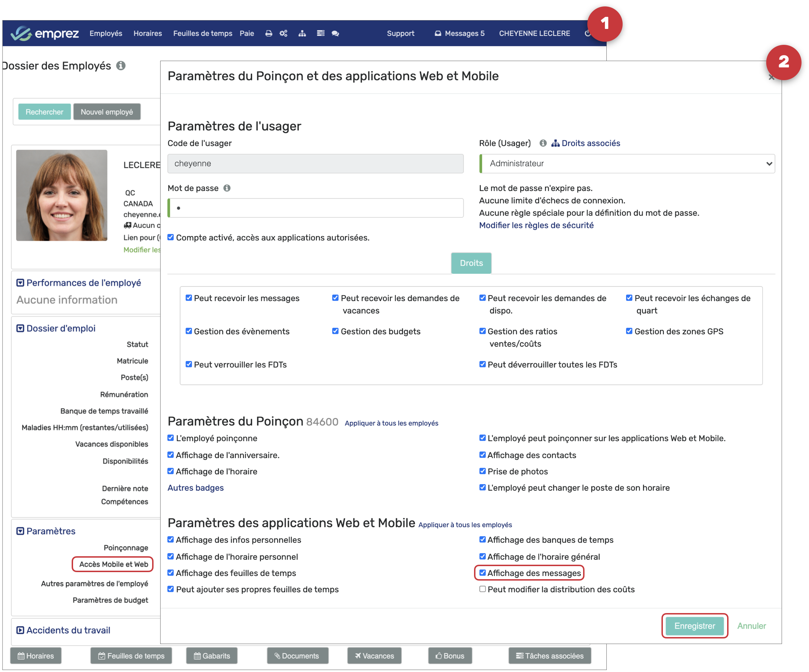The width and height of the screenshot is (809, 672).
Task: Toggle Gestion des budgets checkbox
Action: (335, 331)
